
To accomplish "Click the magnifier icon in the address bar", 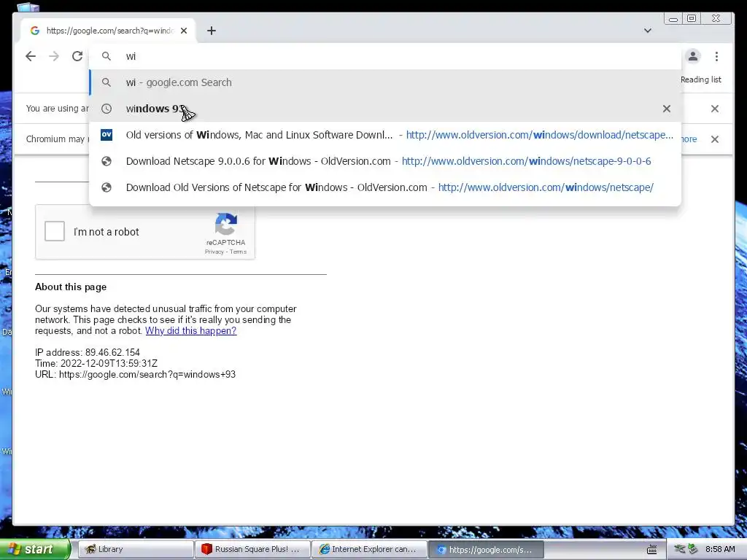I will [107, 56].
